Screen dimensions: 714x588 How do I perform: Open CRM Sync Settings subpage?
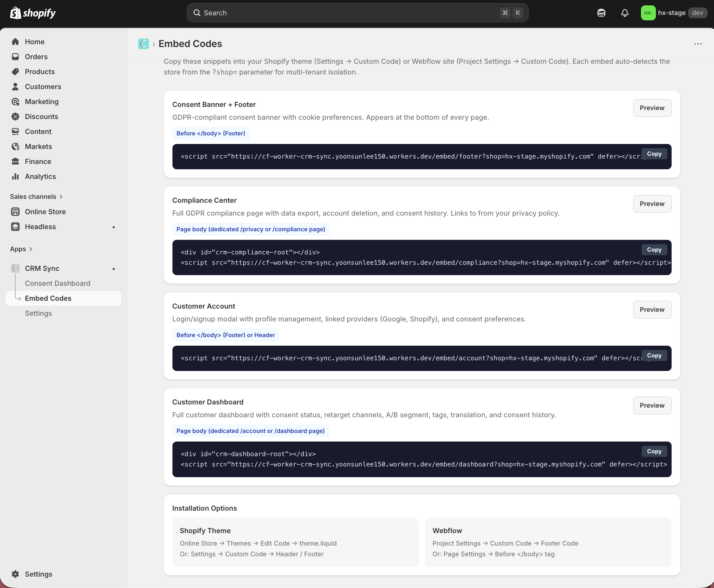[38, 313]
